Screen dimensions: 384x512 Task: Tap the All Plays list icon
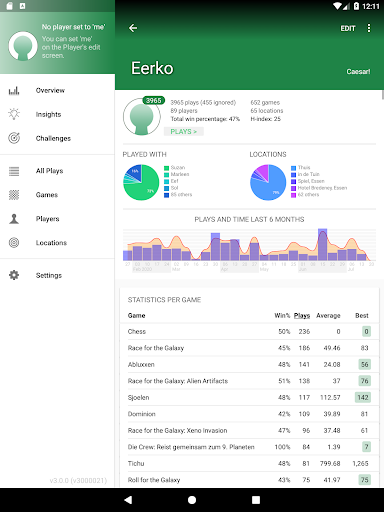click(x=14, y=171)
